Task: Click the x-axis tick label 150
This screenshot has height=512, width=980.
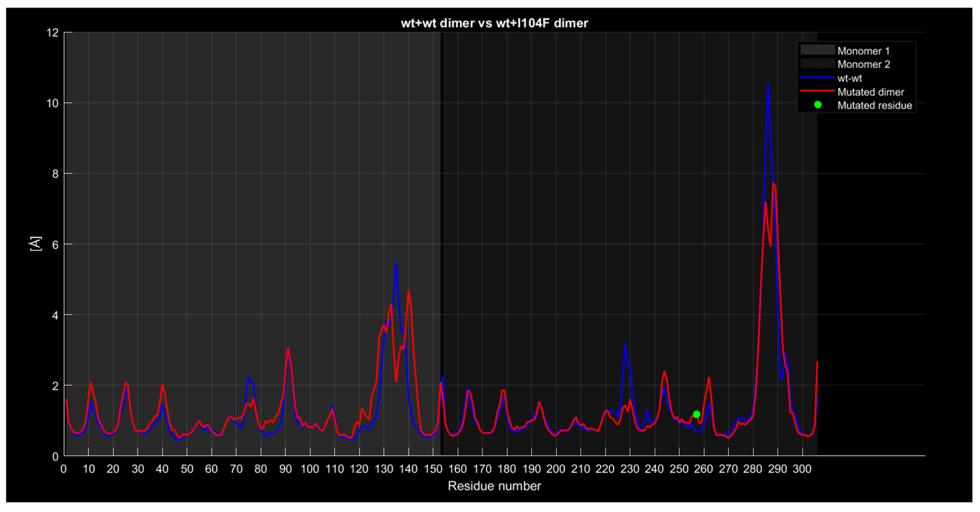Action: tap(433, 469)
